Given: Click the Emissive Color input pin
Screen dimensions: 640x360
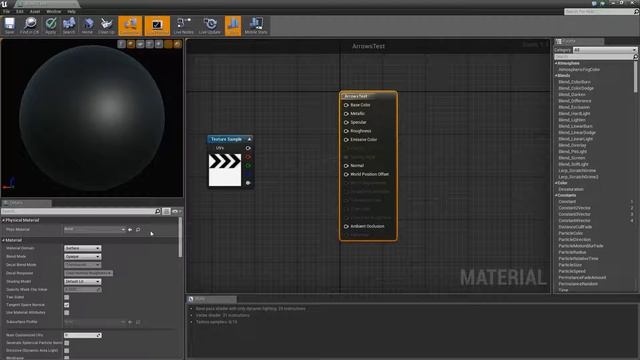Looking at the screenshot, I should click(x=346, y=140).
